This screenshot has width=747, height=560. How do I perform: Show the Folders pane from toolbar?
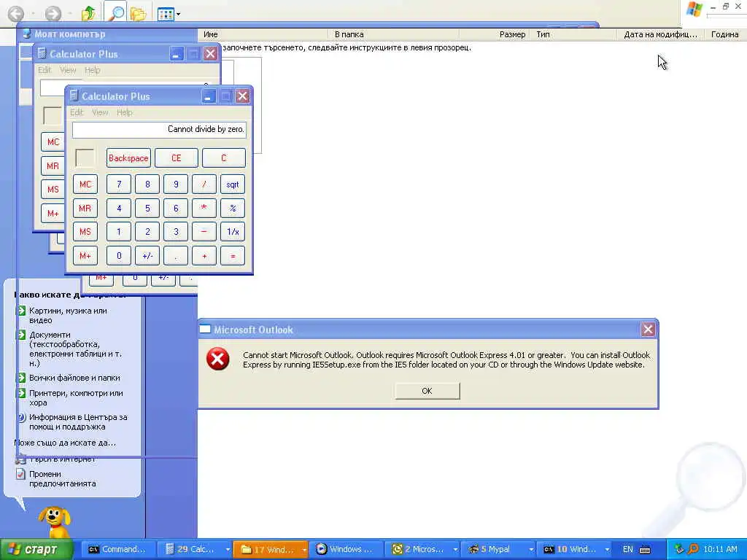coord(138,13)
